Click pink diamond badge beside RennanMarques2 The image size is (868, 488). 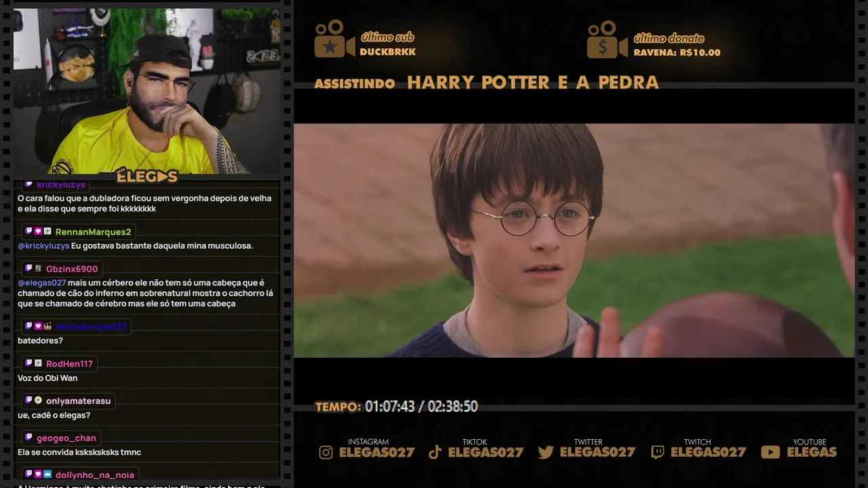point(38,231)
